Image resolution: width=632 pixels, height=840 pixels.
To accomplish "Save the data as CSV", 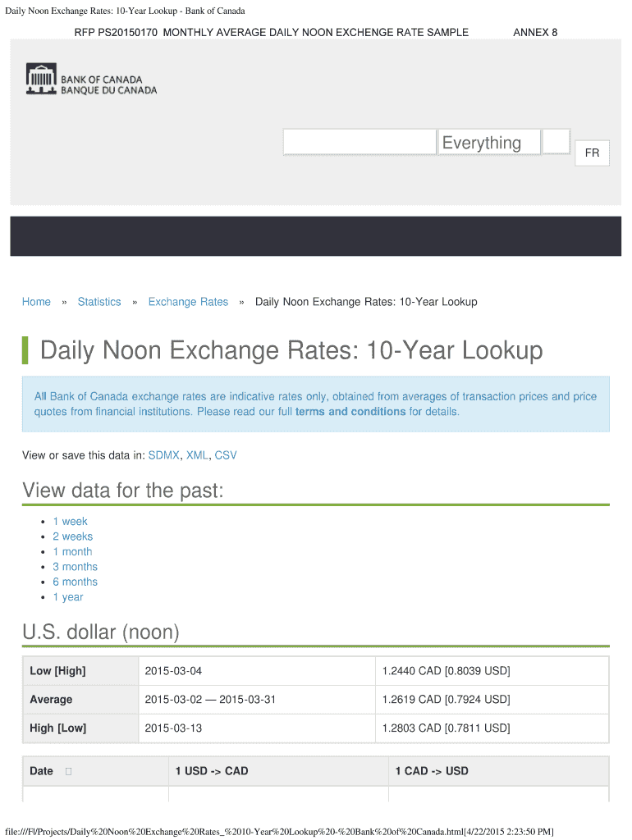I will coord(226,454).
